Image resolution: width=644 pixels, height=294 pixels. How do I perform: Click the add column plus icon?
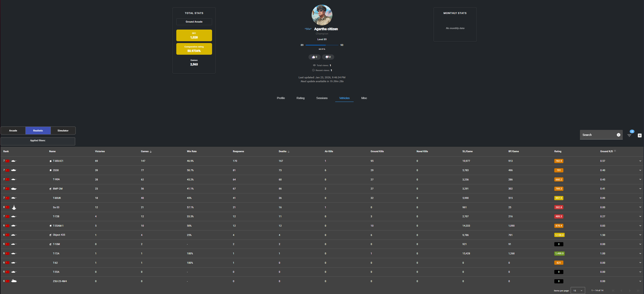point(640,135)
